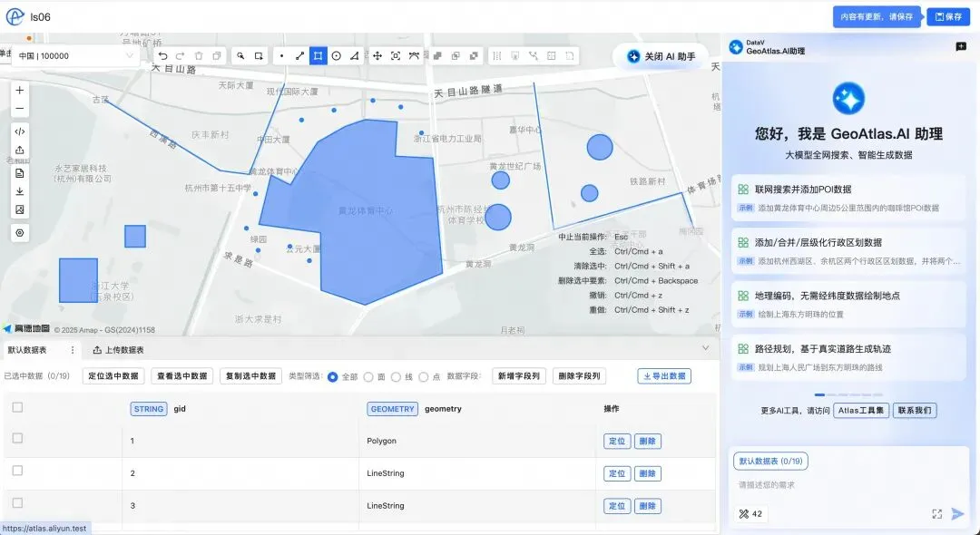The image size is (980, 535).
Task: Zoom out the map with minus button
Action: (20, 109)
